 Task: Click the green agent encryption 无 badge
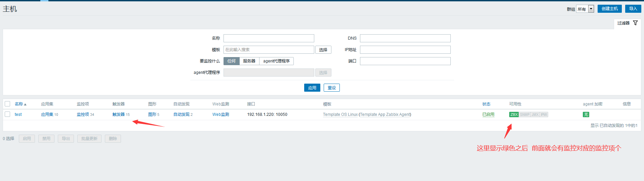tap(586, 115)
